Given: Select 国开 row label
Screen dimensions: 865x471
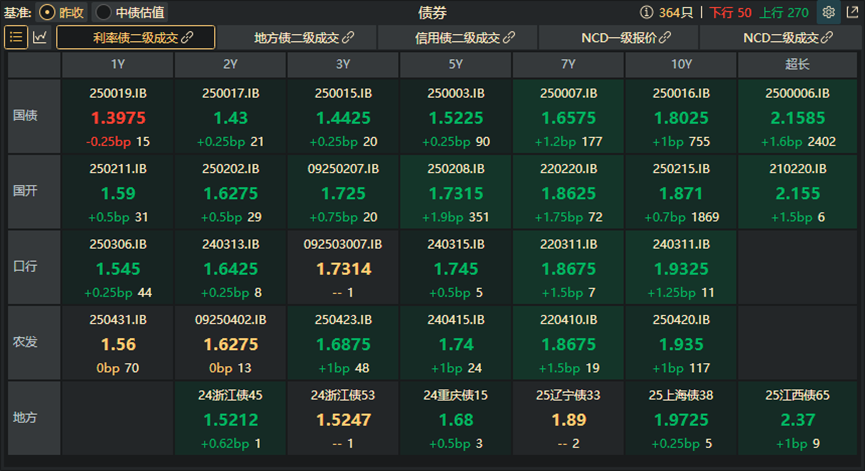Looking at the screenshot, I should [24, 190].
